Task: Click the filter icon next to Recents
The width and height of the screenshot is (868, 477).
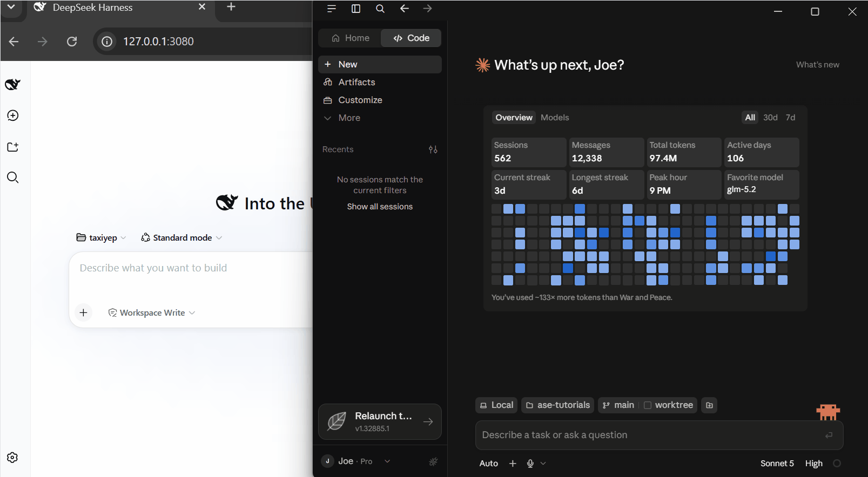Action: (x=433, y=149)
